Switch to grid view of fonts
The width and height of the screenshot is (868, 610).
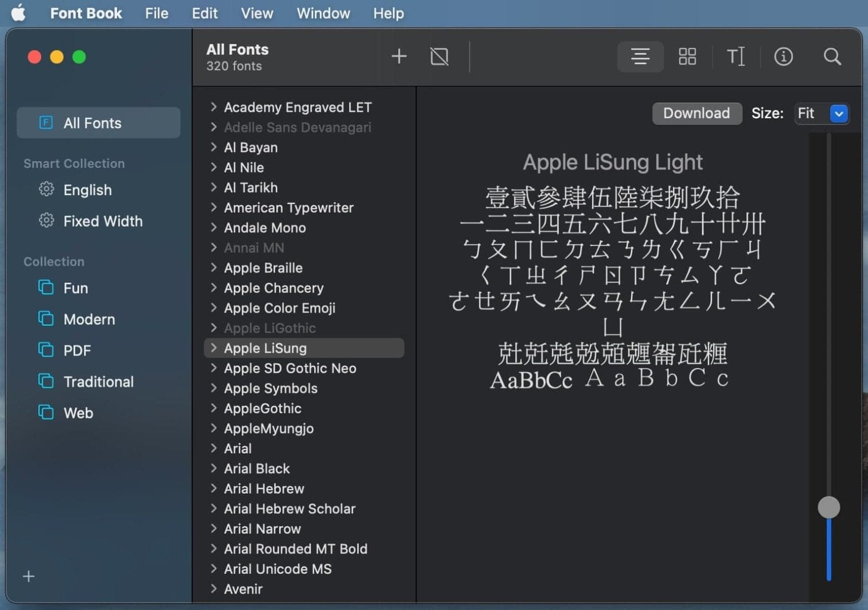point(687,57)
